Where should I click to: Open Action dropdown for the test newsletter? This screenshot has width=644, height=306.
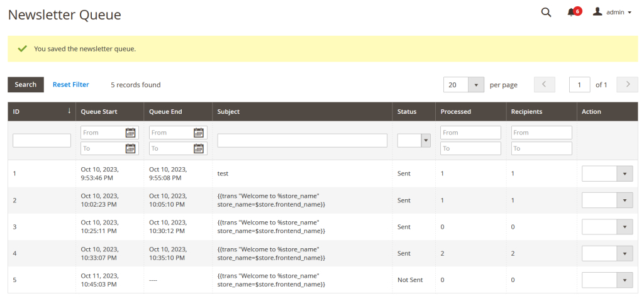tap(607, 173)
